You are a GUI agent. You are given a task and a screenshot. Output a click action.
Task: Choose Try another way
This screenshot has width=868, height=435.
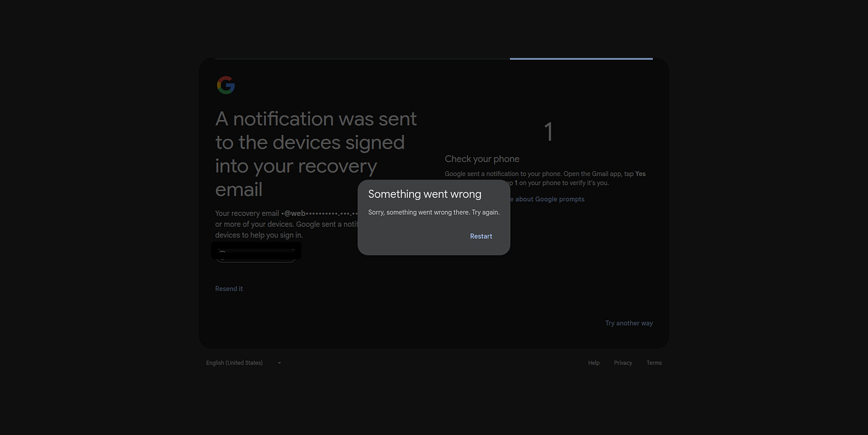pyautogui.click(x=628, y=323)
